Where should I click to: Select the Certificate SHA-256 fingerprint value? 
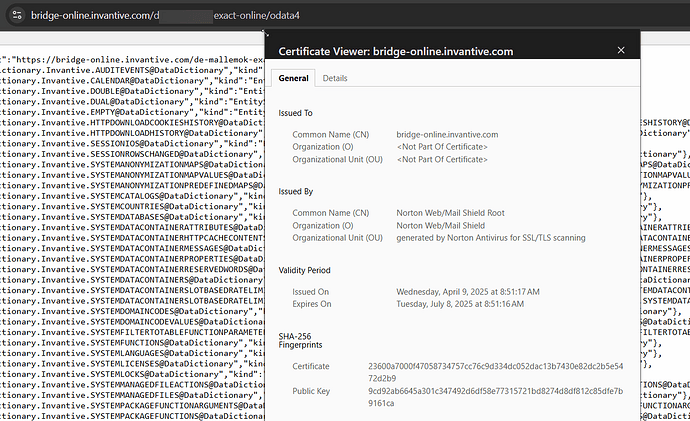pos(495,372)
